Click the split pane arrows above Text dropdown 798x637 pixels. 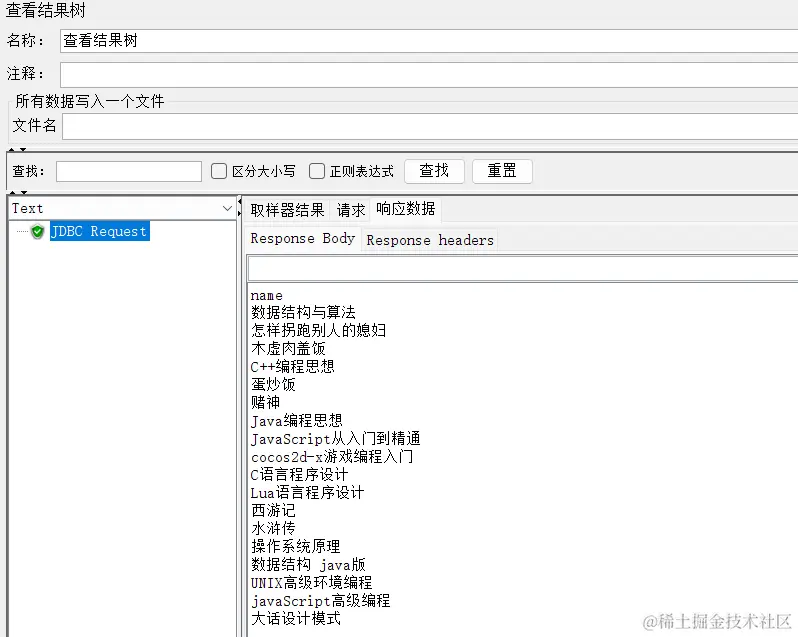tap(17, 192)
